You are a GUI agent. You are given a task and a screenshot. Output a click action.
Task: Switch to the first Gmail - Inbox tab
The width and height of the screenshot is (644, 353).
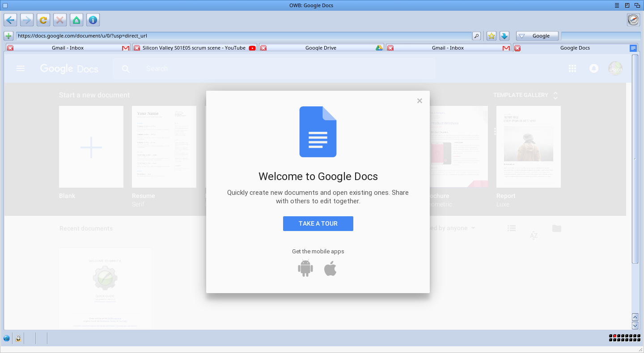pyautogui.click(x=68, y=48)
